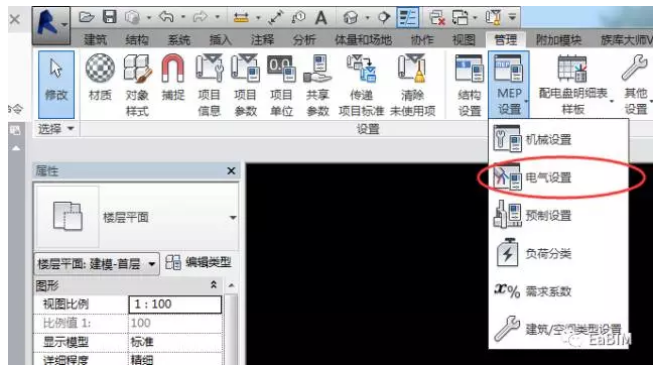
Task: Open 项目单位 (Project Units)
Action: tap(281, 85)
